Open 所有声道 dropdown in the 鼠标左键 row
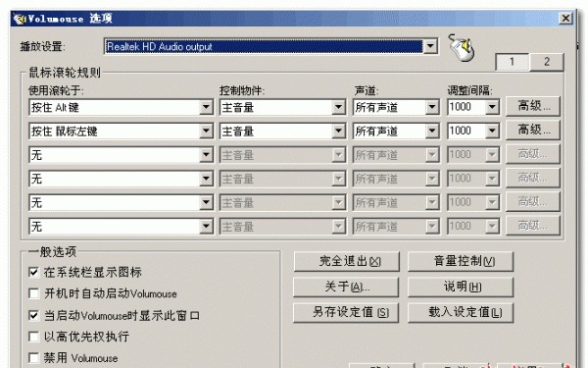 (x=432, y=131)
